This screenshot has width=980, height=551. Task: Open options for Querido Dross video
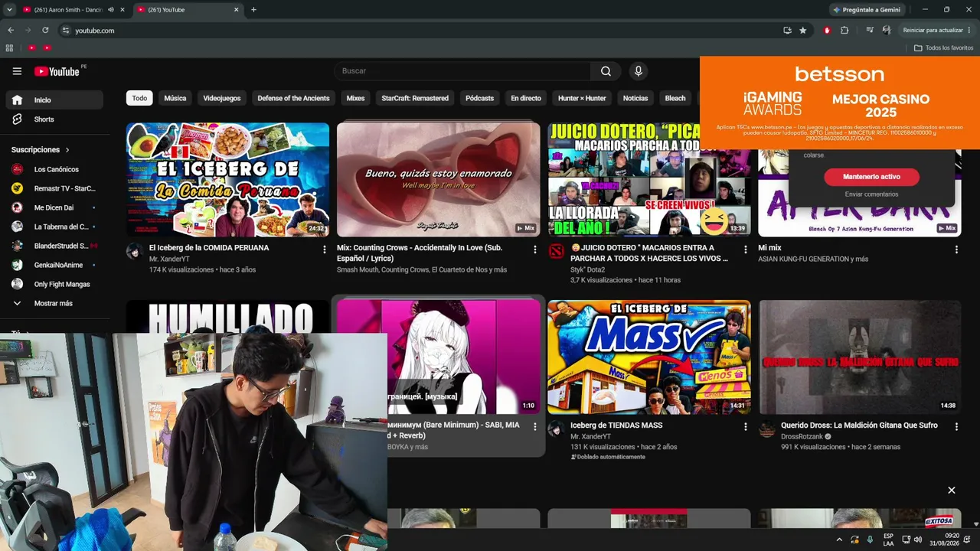click(956, 427)
